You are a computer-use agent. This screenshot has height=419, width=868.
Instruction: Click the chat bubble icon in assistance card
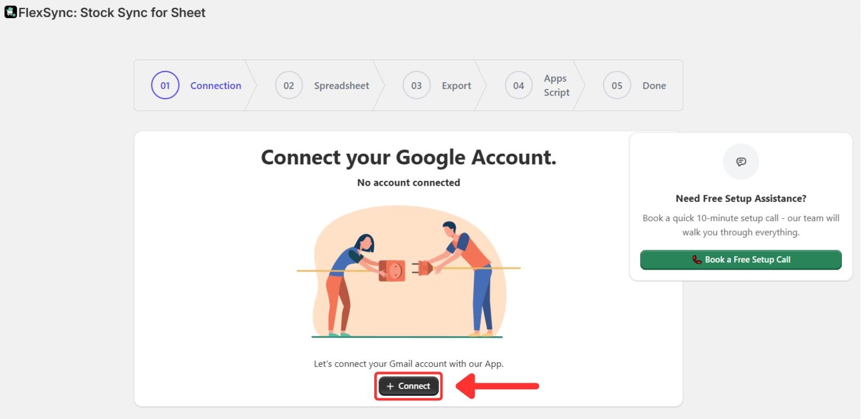(741, 162)
